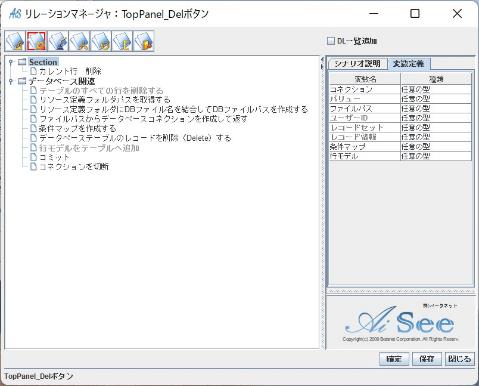Screen dimensions: 479x386
Task: Select the ファイルパス variable cell
Action: point(365,108)
